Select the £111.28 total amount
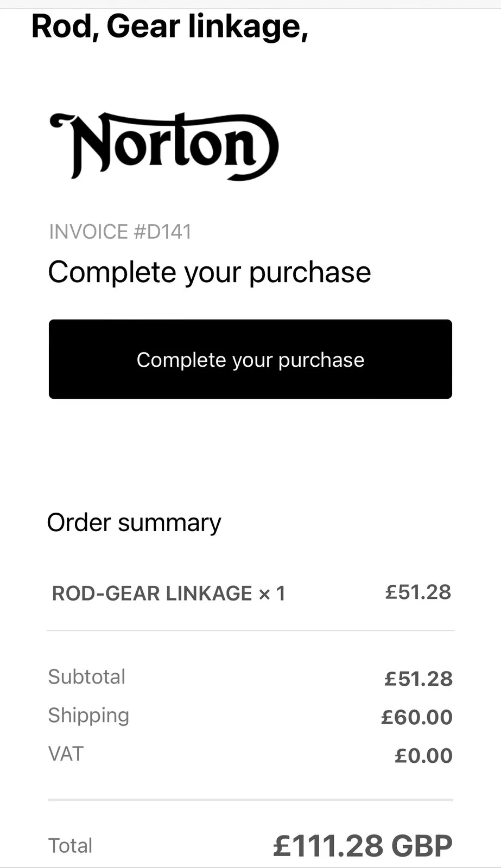The height and width of the screenshot is (868, 501). [x=329, y=845]
